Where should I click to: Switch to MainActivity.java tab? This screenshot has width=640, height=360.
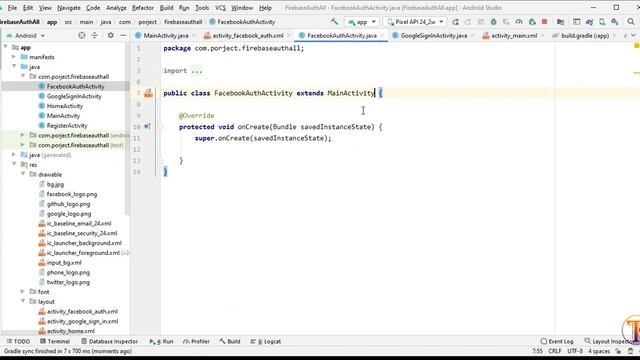pyautogui.click(x=166, y=36)
